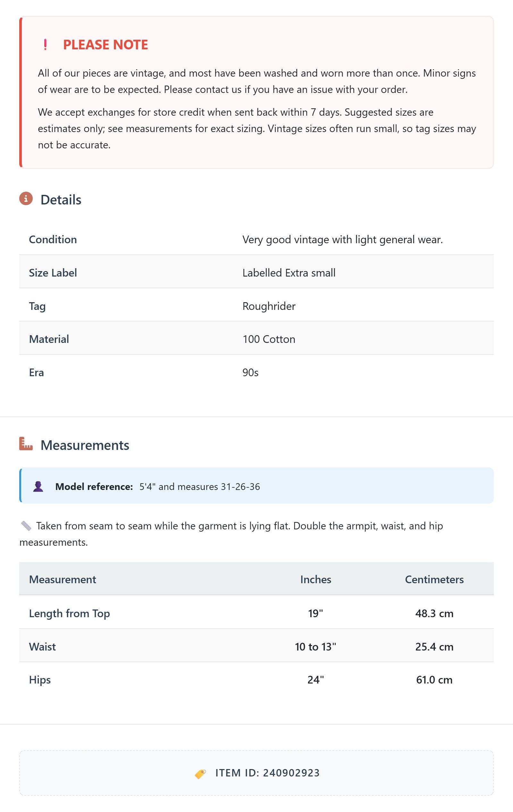Click the Length from Top row label
The image size is (513, 812).
(x=70, y=613)
